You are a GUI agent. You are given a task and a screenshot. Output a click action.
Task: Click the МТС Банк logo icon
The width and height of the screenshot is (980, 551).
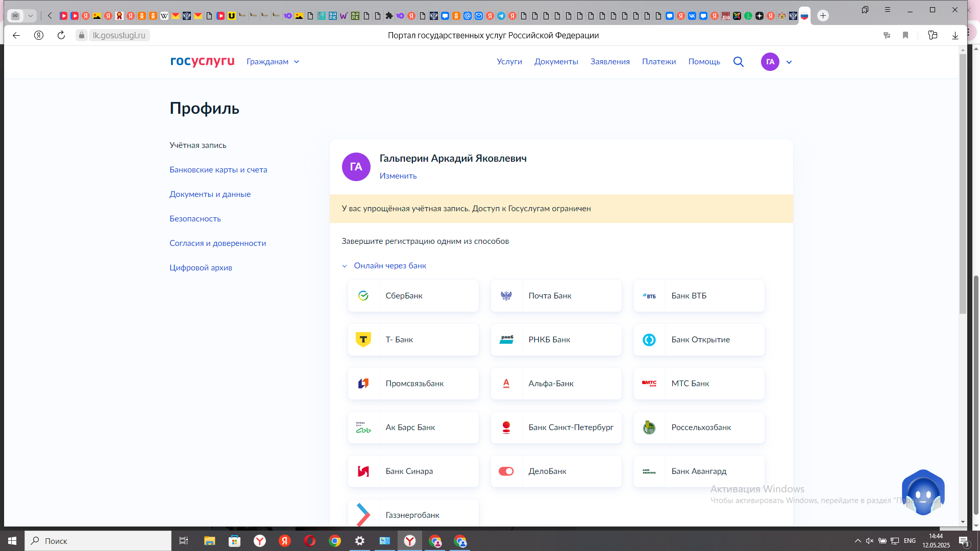pyautogui.click(x=649, y=384)
